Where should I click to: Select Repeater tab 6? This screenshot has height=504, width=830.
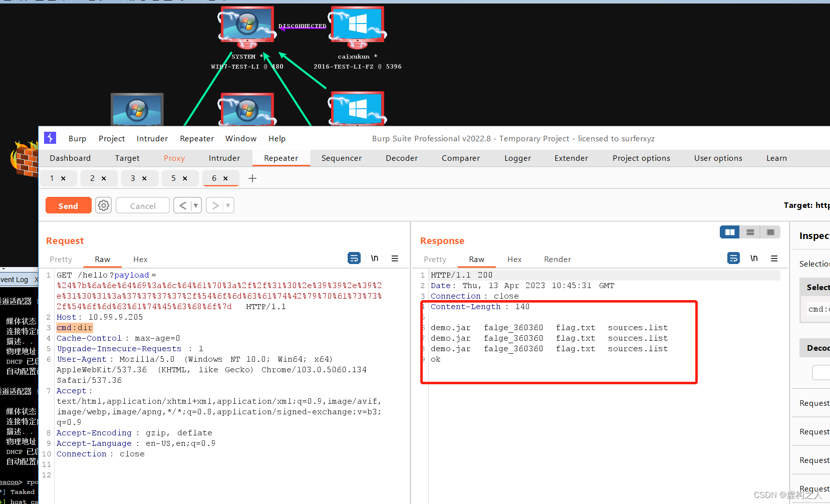click(214, 178)
